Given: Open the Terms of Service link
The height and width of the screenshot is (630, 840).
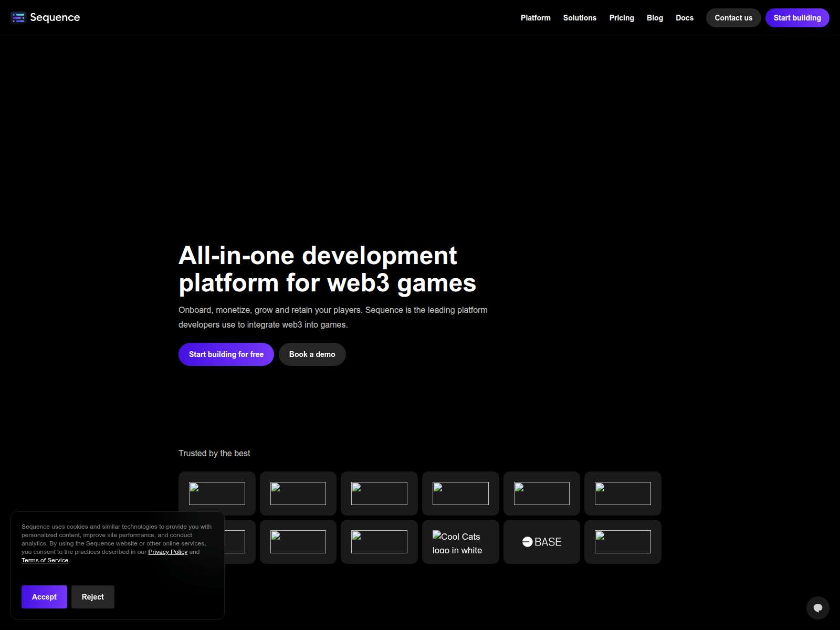Looking at the screenshot, I should click(45, 560).
